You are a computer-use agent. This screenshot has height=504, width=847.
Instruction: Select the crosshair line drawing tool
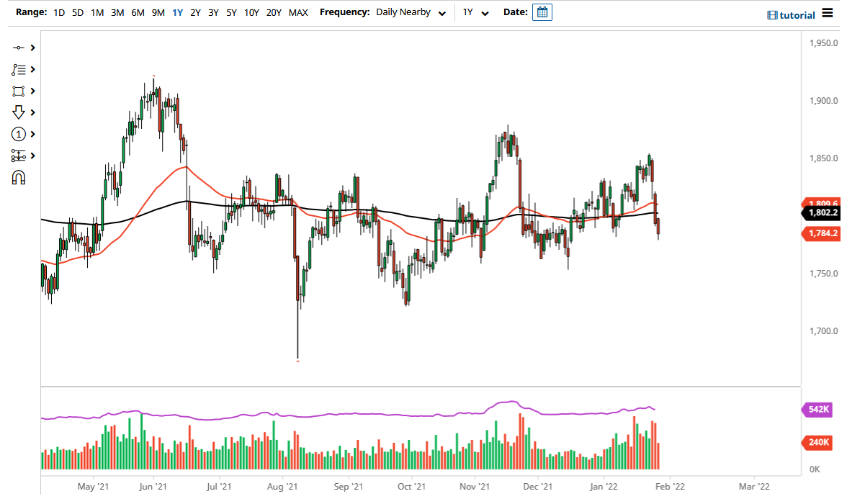19,48
